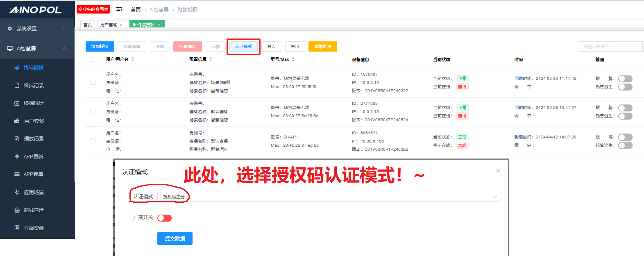Click the 用户套餐 sidebar icon

(17, 121)
